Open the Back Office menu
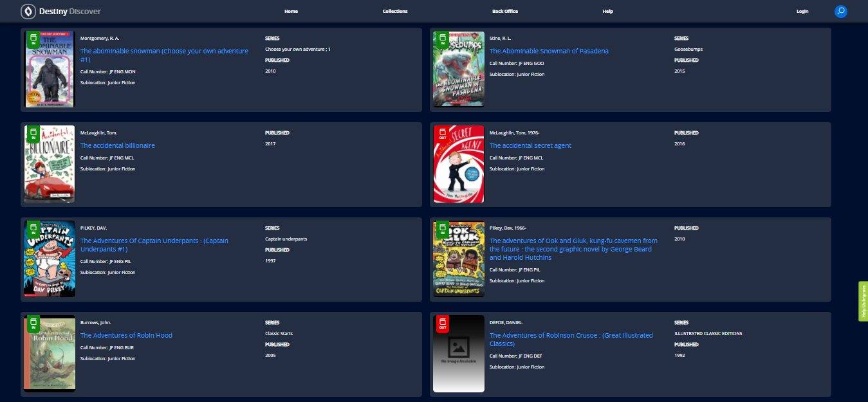Image resolution: width=868 pixels, height=402 pixels. click(505, 11)
